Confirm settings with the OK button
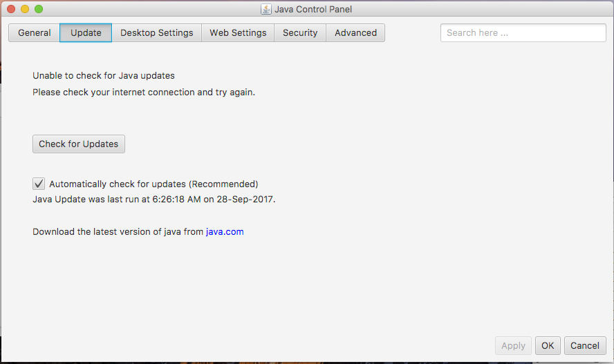Screen dimensions: 614x364 [x=548, y=345]
